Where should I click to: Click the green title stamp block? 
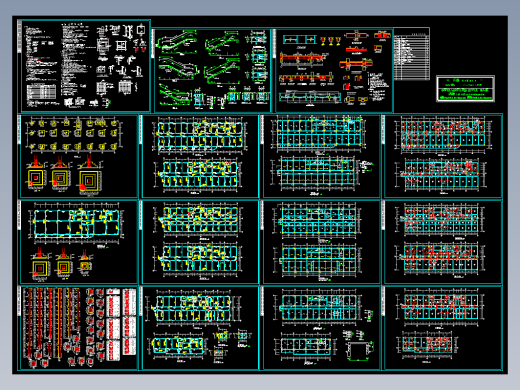tap(465, 89)
